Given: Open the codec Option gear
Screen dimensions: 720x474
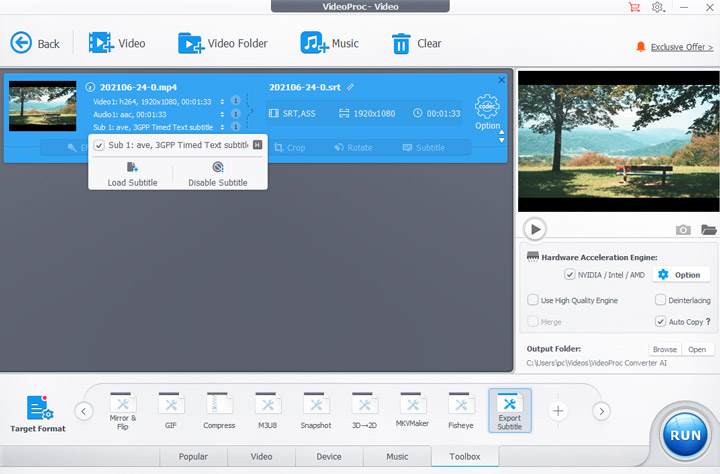Looking at the screenshot, I should [x=487, y=112].
